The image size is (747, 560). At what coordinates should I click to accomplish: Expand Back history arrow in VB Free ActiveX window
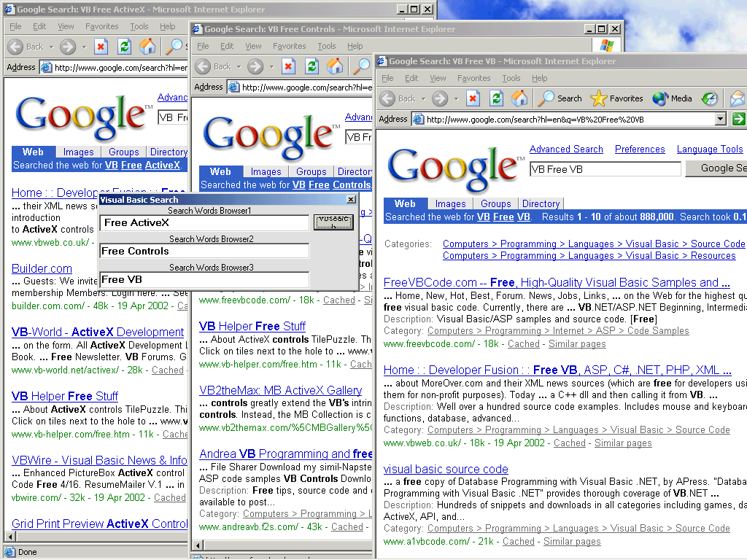[x=52, y=47]
